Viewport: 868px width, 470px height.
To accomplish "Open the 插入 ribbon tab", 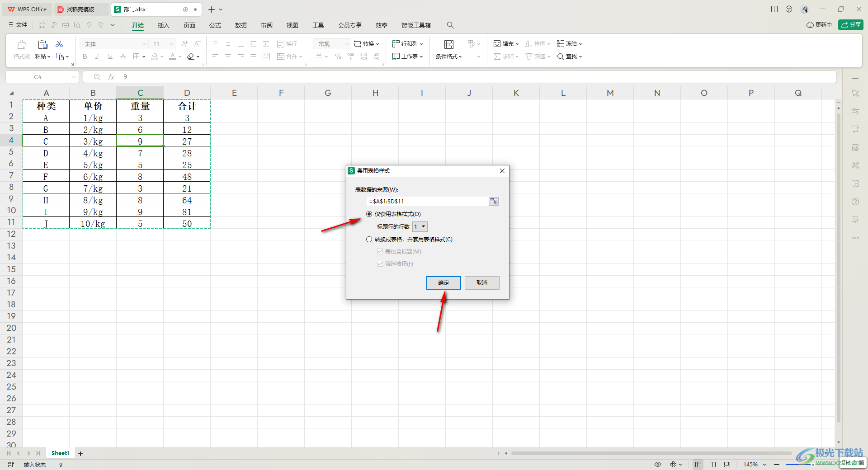I will pyautogui.click(x=163, y=25).
